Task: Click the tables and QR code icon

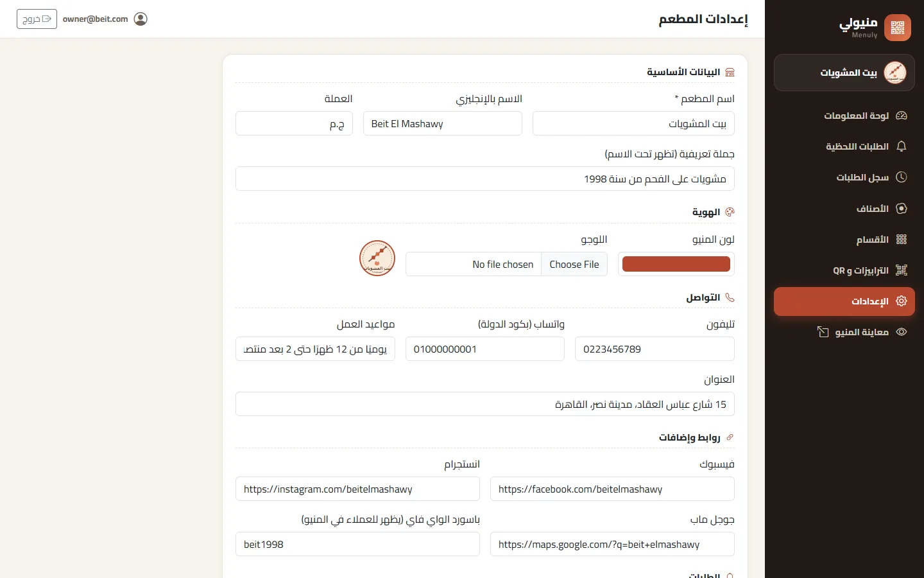Action: coord(902,270)
